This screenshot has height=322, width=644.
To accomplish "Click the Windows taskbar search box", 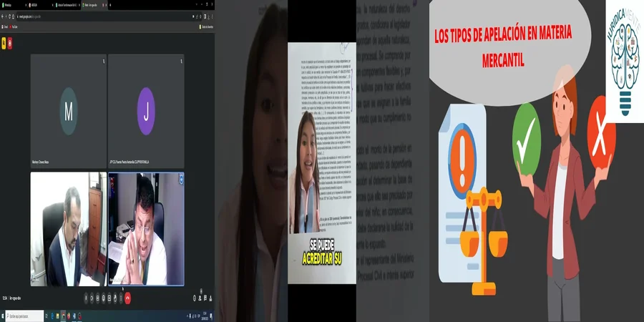I will pos(24,316).
